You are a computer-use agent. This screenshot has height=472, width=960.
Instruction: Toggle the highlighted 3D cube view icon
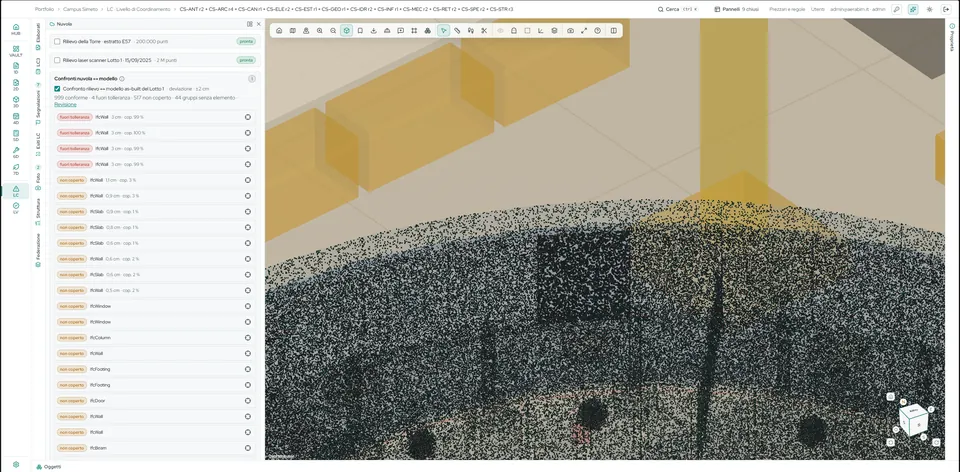tap(347, 31)
